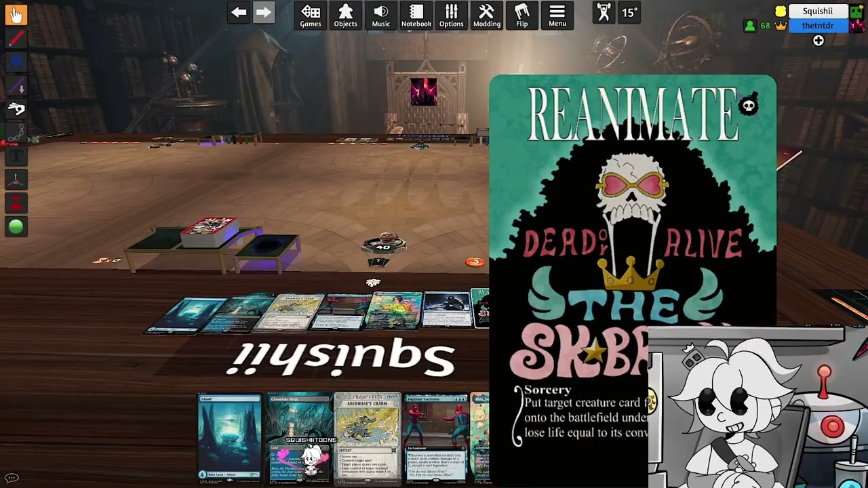Click the card deck on the table
The width and height of the screenshot is (868, 488).
tap(209, 231)
